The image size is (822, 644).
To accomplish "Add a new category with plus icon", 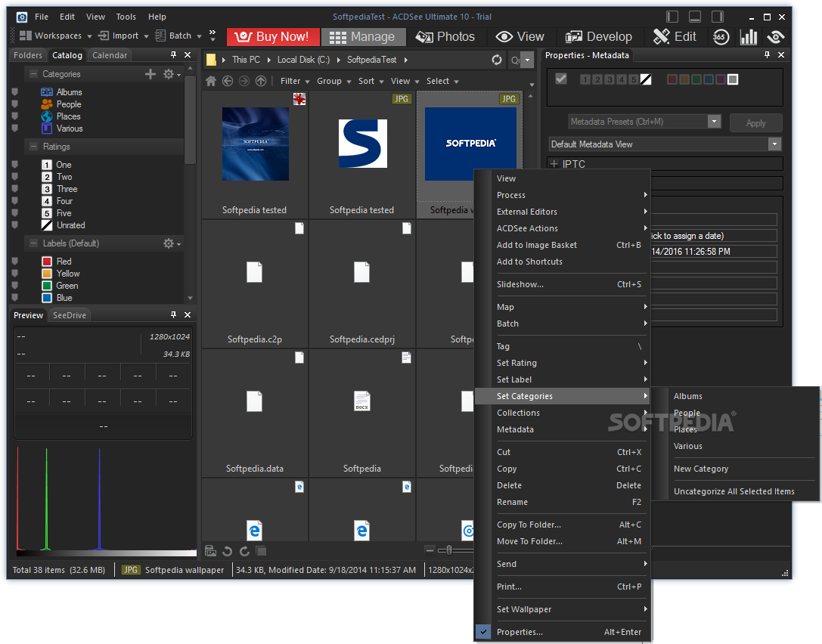I will point(150,74).
